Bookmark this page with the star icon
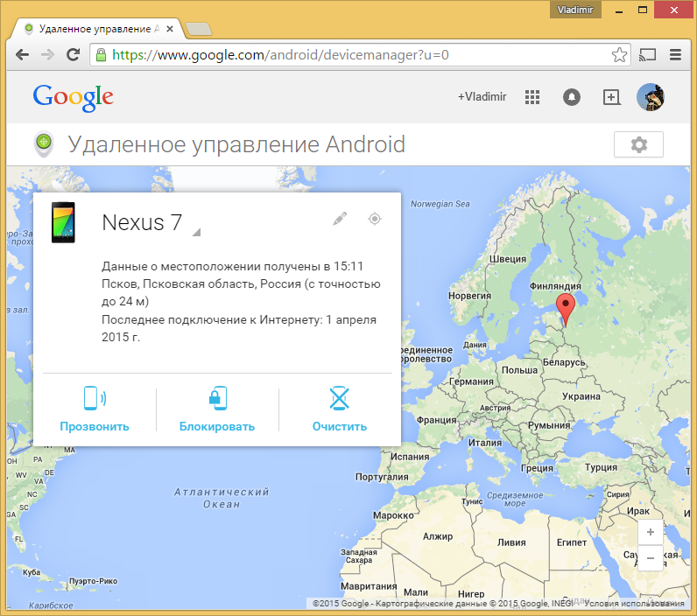697x616 pixels. [x=619, y=55]
